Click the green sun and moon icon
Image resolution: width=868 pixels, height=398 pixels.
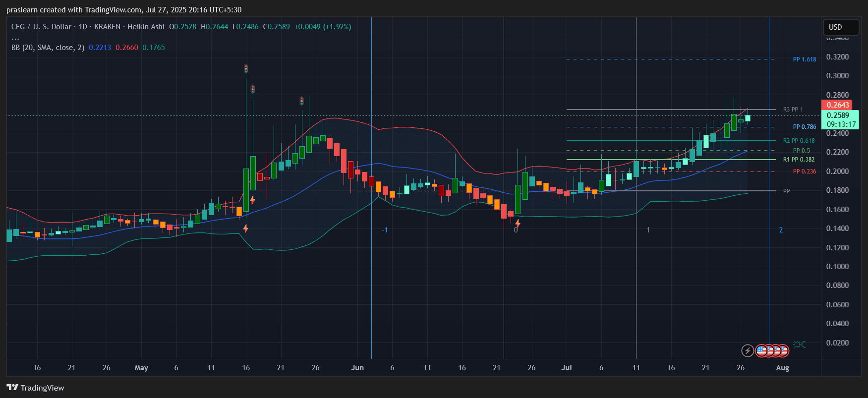pos(799,344)
